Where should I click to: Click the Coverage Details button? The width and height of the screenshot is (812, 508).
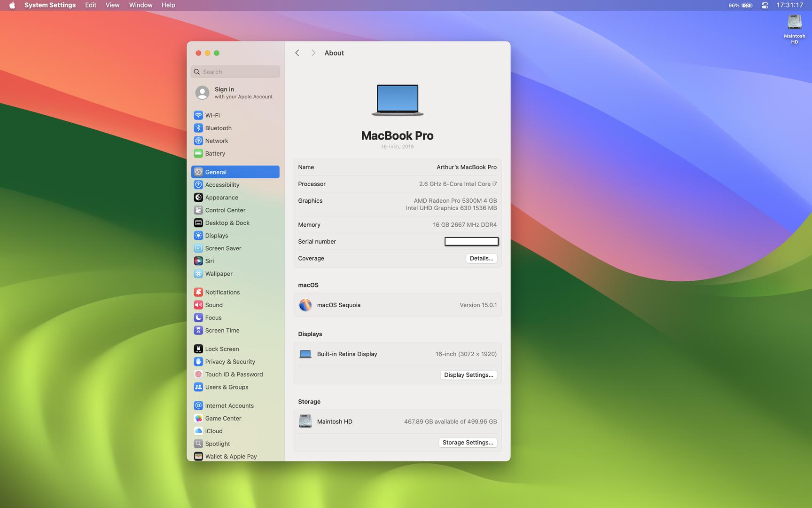pyautogui.click(x=481, y=258)
